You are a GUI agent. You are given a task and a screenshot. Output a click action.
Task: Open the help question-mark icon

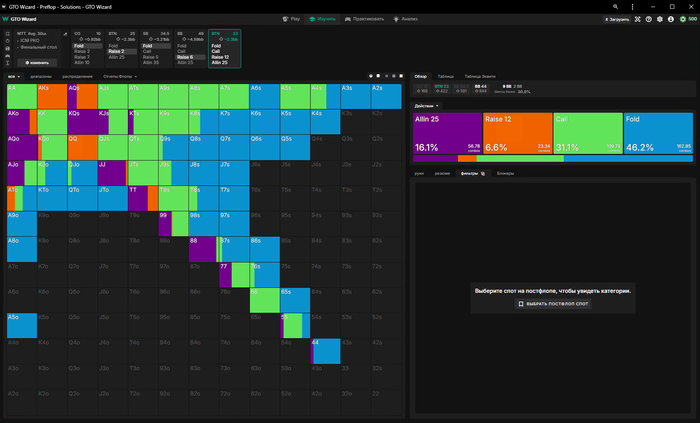click(649, 20)
